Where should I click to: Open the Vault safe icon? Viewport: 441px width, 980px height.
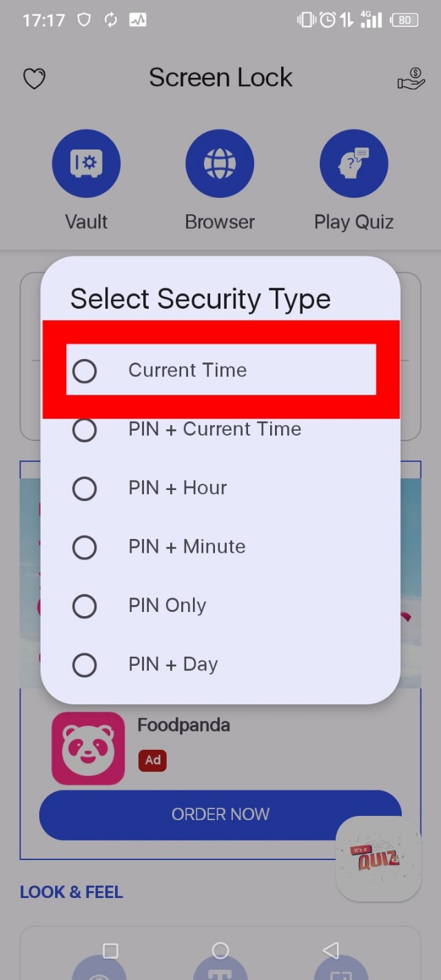point(86,164)
